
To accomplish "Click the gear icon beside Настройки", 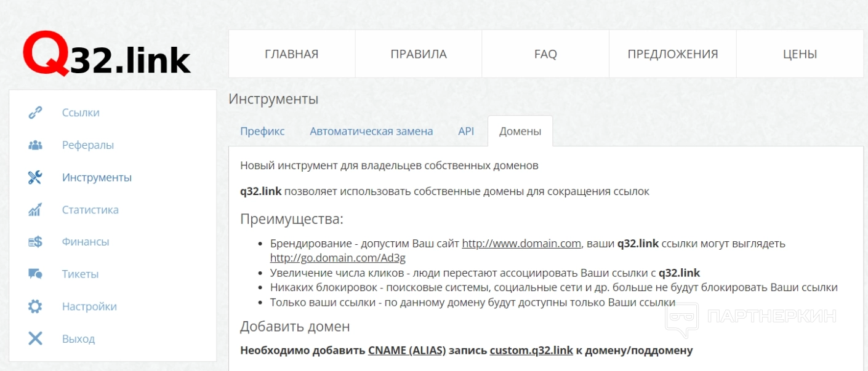I will pos(35,306).
